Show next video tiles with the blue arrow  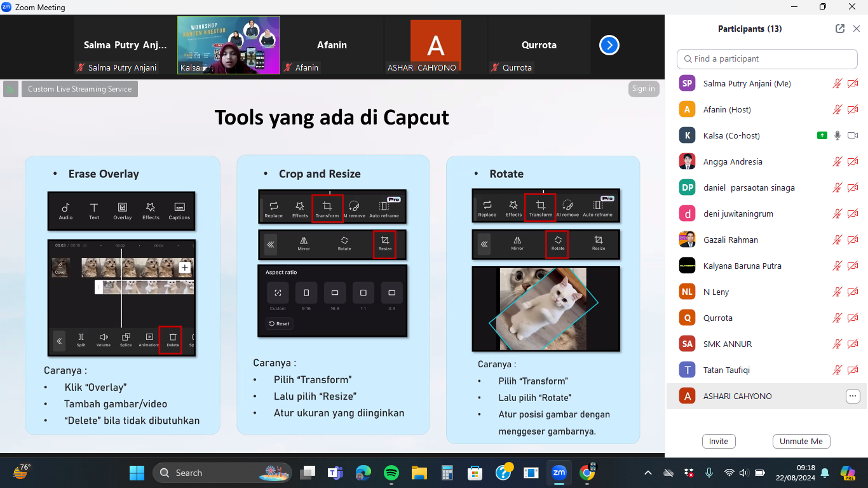click(x=609, y=45)
